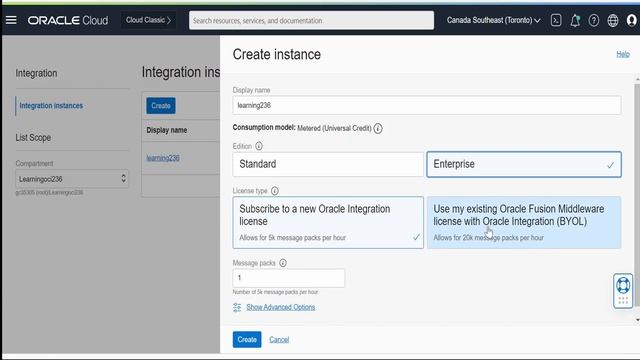The image size is (640, 360).
Task: Open the Compartment dropdown Learningoci236
Action: 72,179
